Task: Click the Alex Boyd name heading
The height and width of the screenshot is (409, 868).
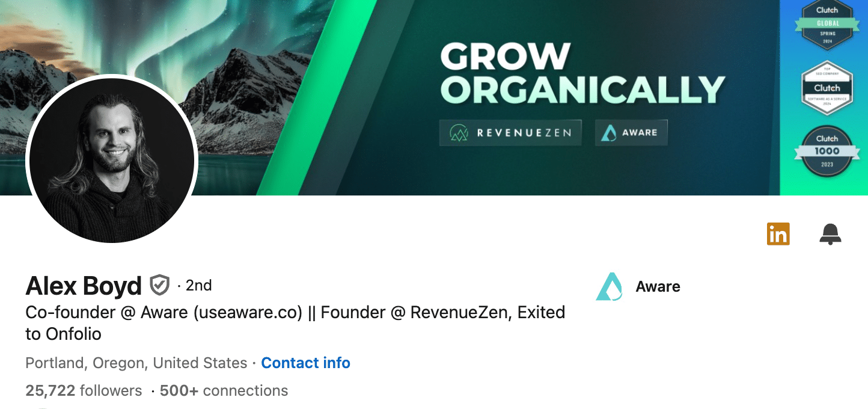Action: coord(84,286)
